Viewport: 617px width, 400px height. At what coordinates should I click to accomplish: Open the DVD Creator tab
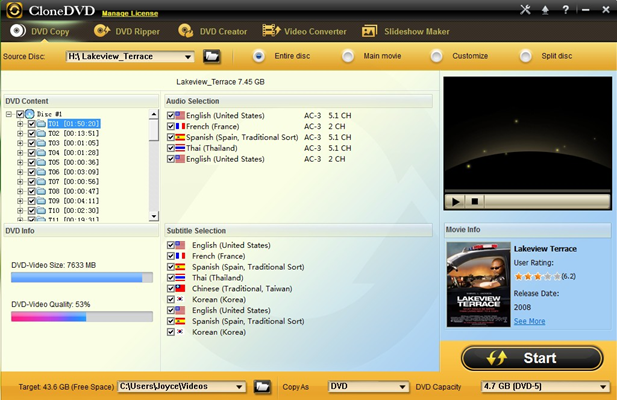click(212, 31)
